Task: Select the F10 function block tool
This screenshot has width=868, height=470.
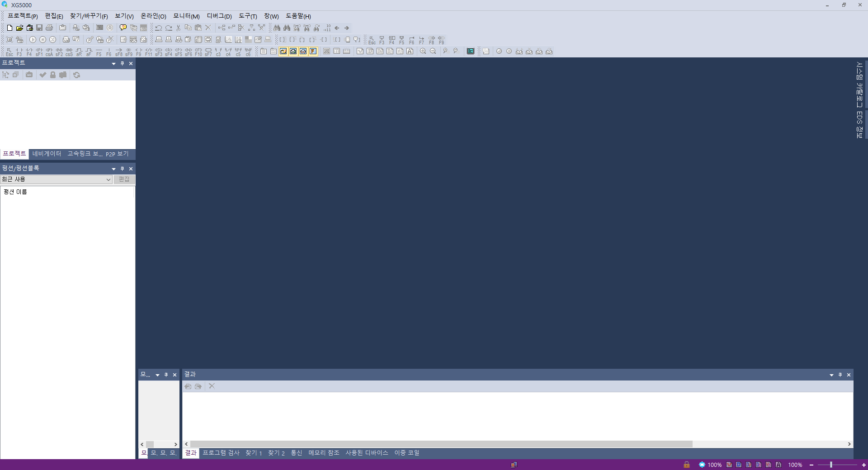Action: 198,52
